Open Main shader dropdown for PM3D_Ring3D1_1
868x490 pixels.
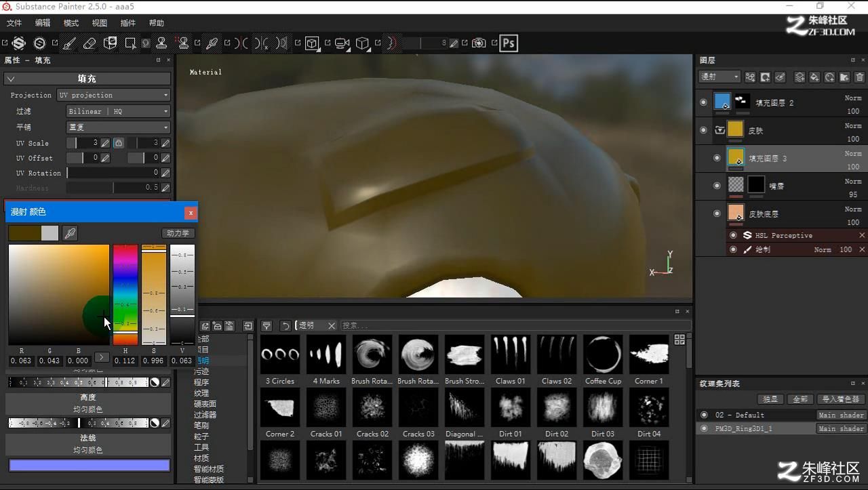841,428
